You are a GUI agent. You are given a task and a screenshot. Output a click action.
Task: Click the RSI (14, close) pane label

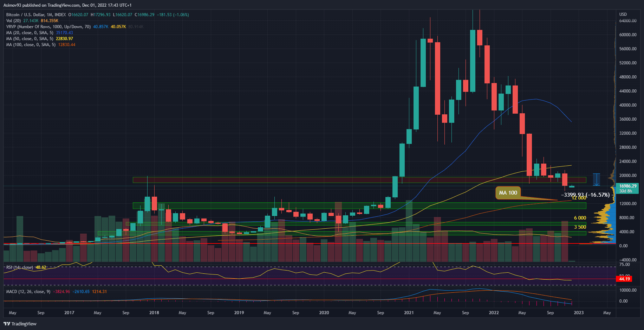tap(20, 267)
